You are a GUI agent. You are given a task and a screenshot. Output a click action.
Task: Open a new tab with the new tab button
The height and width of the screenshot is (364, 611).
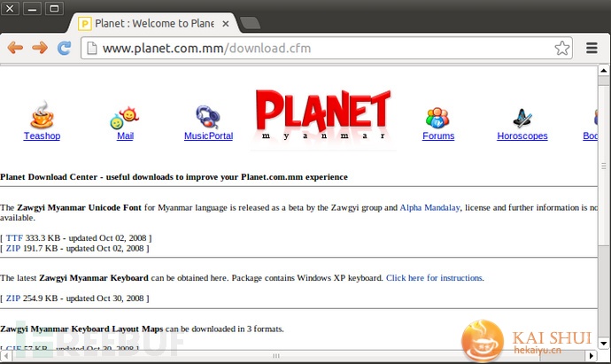tap(250, 23)
